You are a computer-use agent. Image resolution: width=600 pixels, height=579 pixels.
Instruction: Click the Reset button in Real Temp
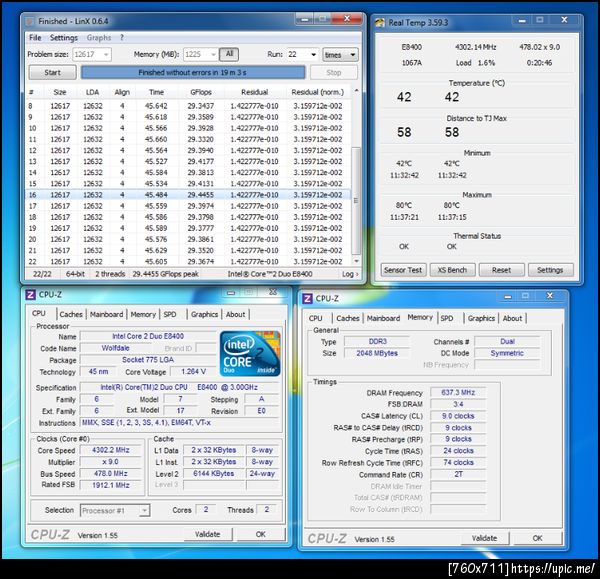tap(501, 270)
